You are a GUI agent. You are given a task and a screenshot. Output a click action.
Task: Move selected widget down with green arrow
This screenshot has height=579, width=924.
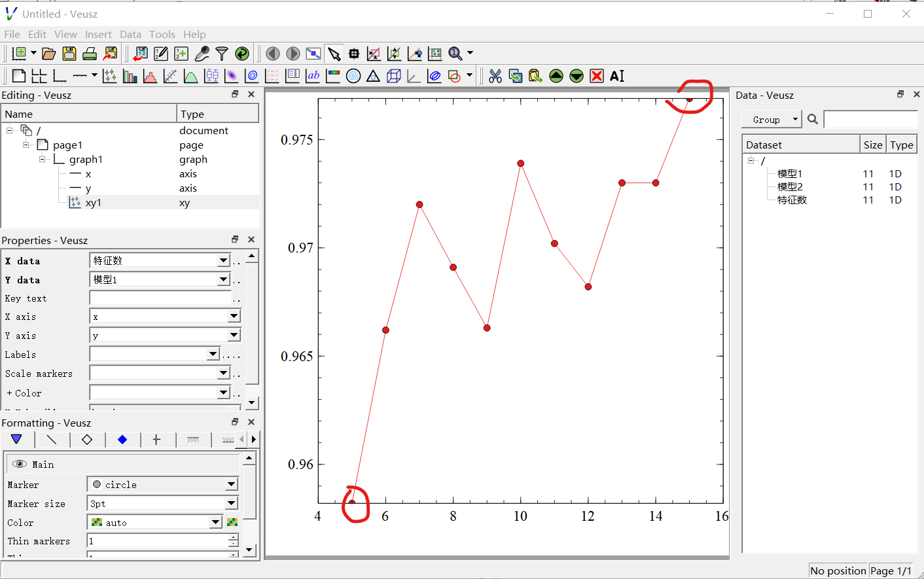577,76
